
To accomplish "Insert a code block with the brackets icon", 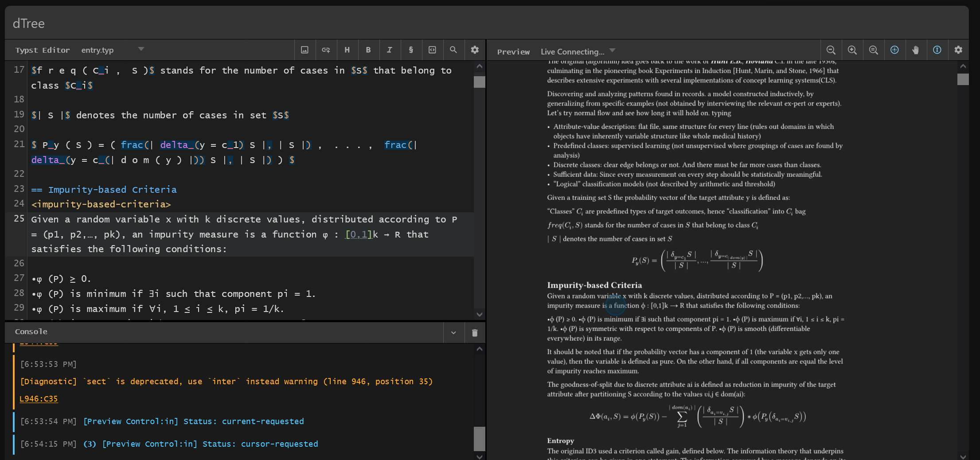I will [x=432, y=50].
